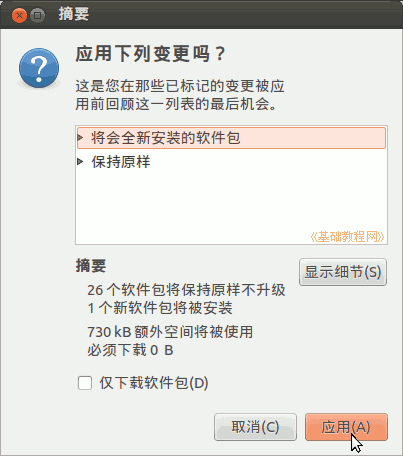
Task: Close the 摘要 dialog with the orange X
Action: pos(19,15)
